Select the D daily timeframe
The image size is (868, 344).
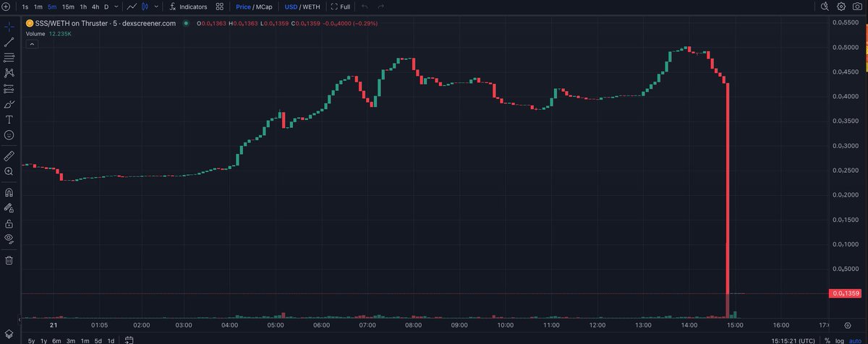(x=106, y=7)
